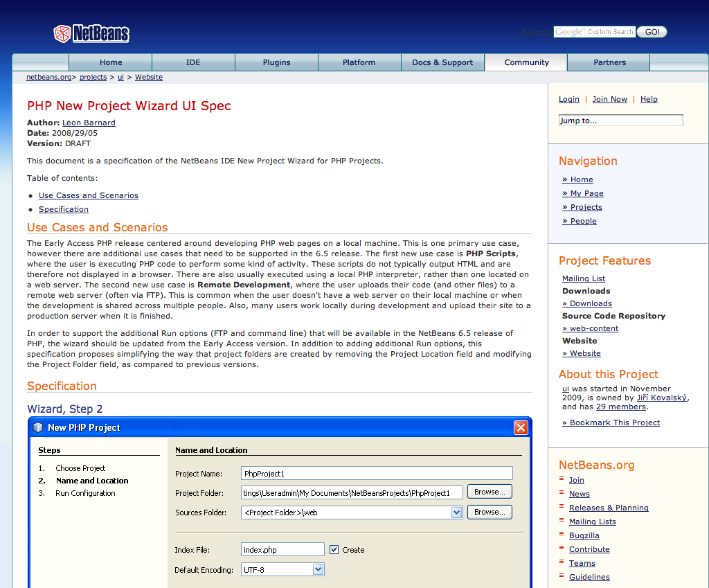This screenshot has width=709, height=588.
Task: Expand the Sources Folder dropdown
Action: click(x=457, y=513)
